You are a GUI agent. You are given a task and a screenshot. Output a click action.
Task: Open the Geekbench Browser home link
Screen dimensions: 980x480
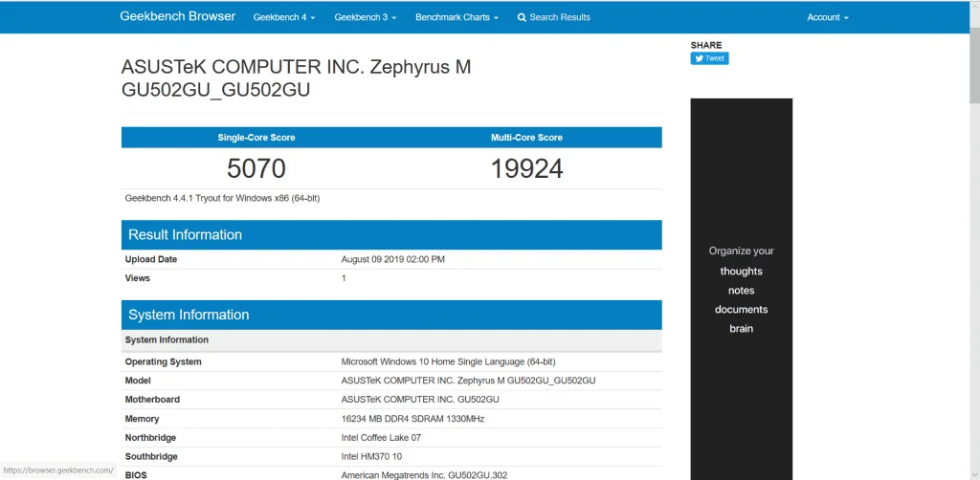pyautogui.click(x=177, y=16)
